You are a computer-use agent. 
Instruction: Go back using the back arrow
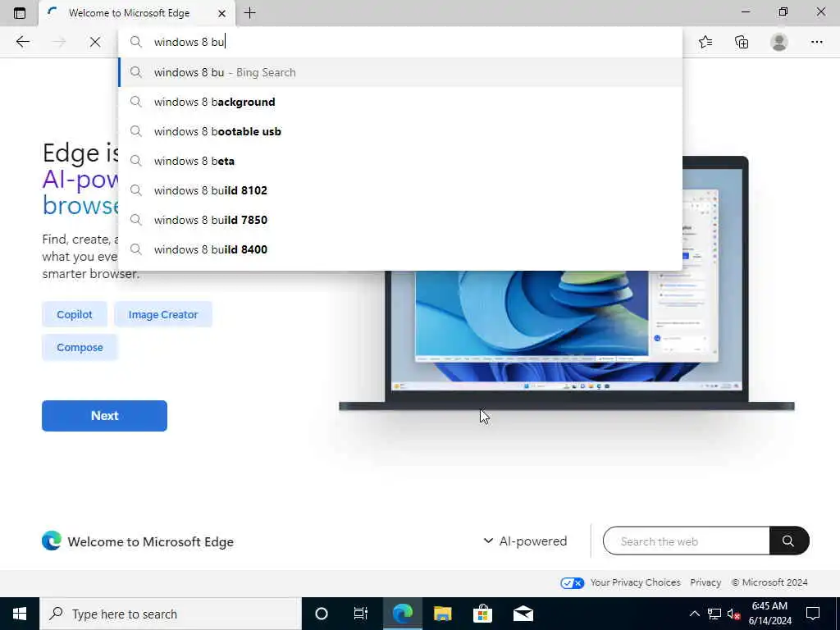click(x=22, y=42)
